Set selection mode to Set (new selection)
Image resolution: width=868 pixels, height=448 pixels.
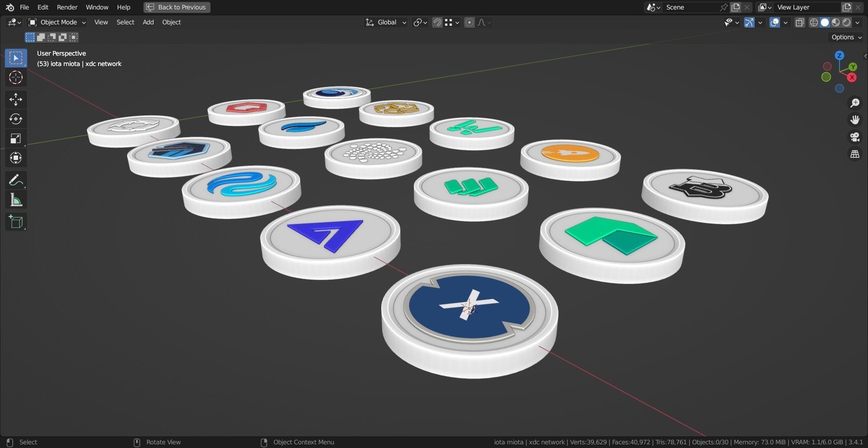(30, 37)
